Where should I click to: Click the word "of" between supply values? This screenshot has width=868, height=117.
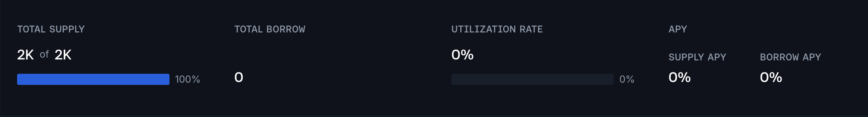tap(44, 54)
